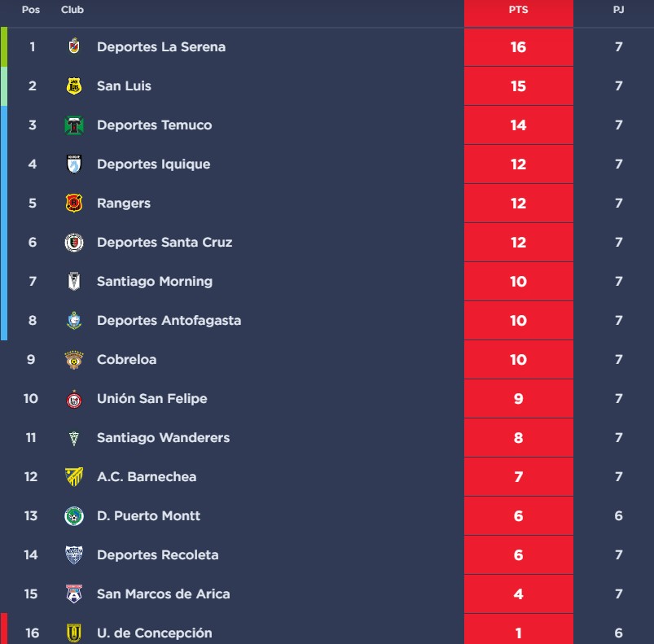Click the A.C. Barnechea yellow striped crest

(74, 477)
